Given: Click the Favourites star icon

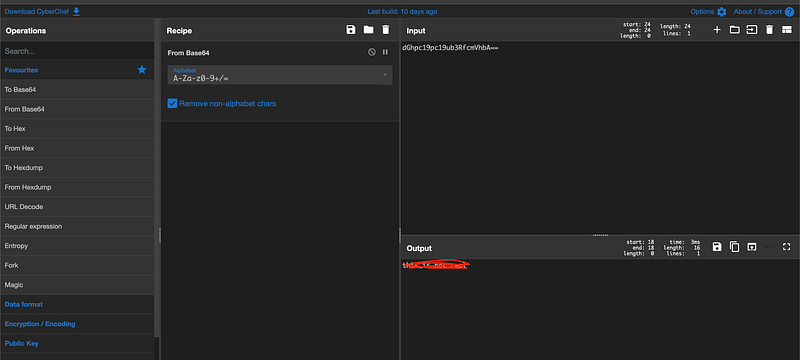Looking at the screenshot, I should (142, 70).
